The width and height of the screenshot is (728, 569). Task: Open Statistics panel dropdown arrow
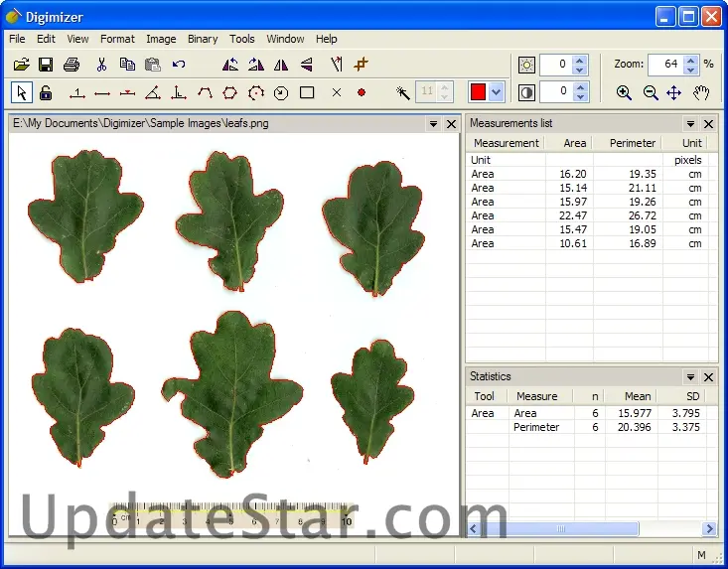(x=690, y=377)
